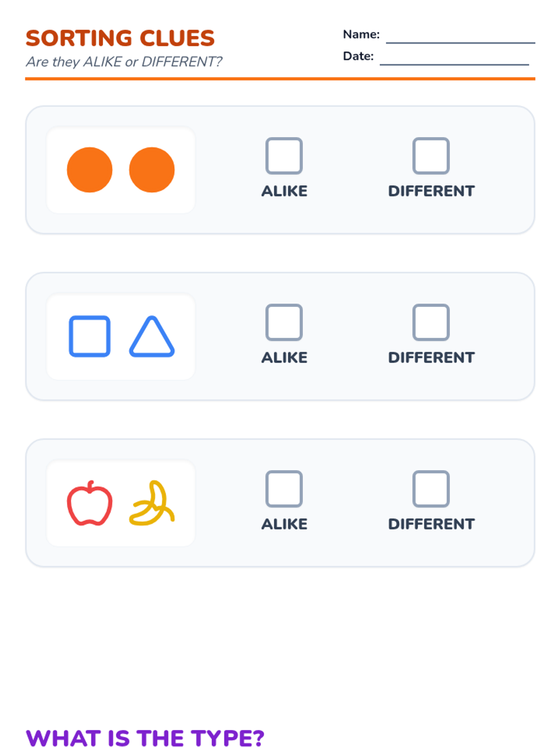The width and height of the screenshot is (560, 747).
Task: Check ALIKE for square and triangle
Action: coord(284,322)
